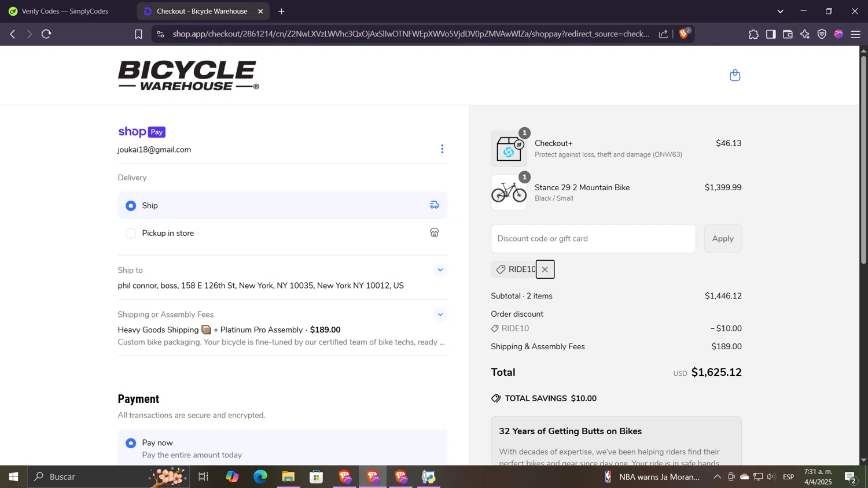The image size is (868, 488).
Task: Open a new browser tab
Action: tap(281, 11)
